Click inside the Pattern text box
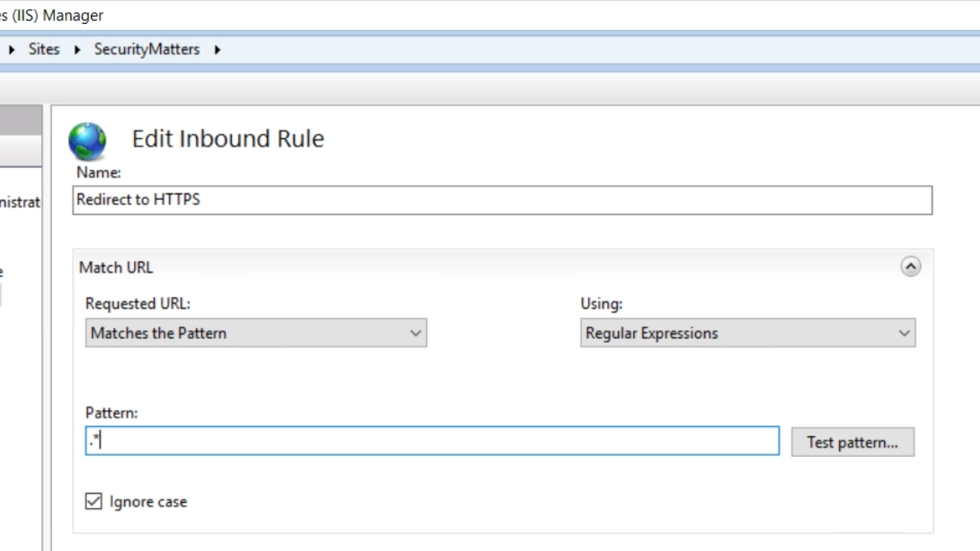Viewport: 980px width, 551px height. 433,442
